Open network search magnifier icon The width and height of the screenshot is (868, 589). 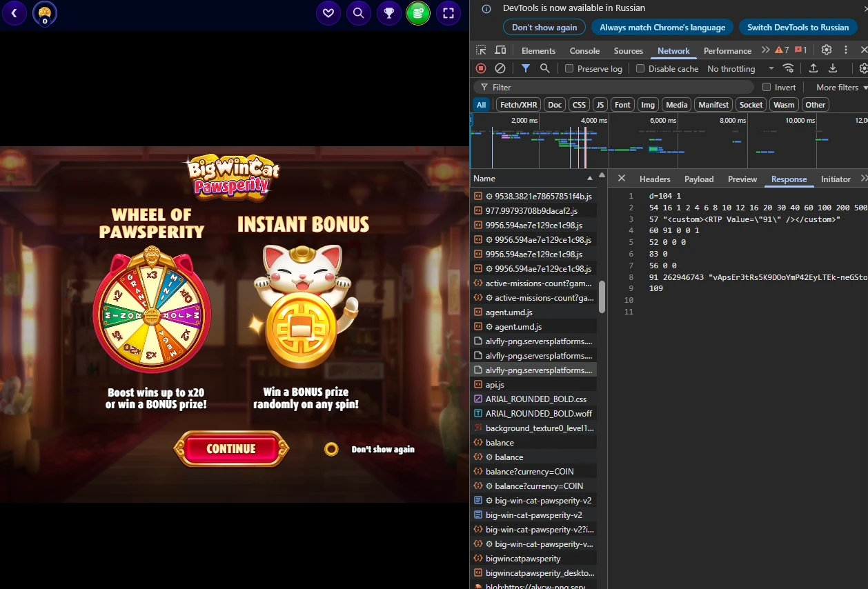[545, 68]
